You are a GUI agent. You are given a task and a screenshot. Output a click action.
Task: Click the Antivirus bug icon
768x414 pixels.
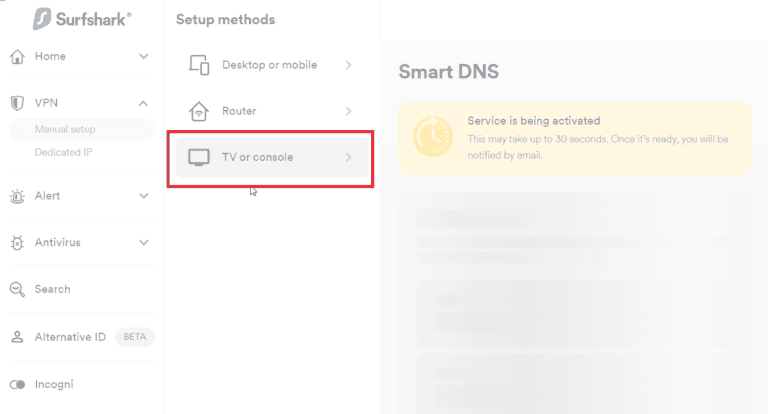(16, 243)
